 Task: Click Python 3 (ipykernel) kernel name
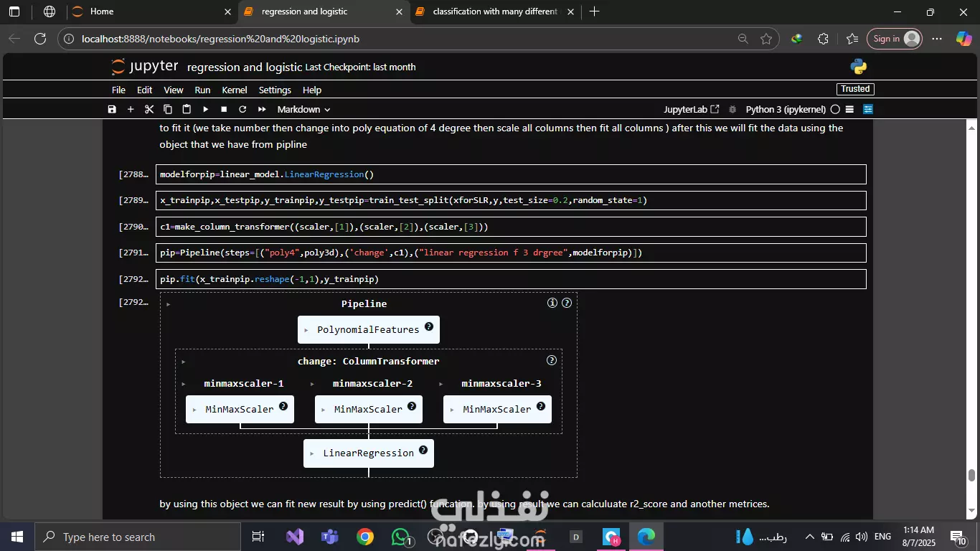786,110
